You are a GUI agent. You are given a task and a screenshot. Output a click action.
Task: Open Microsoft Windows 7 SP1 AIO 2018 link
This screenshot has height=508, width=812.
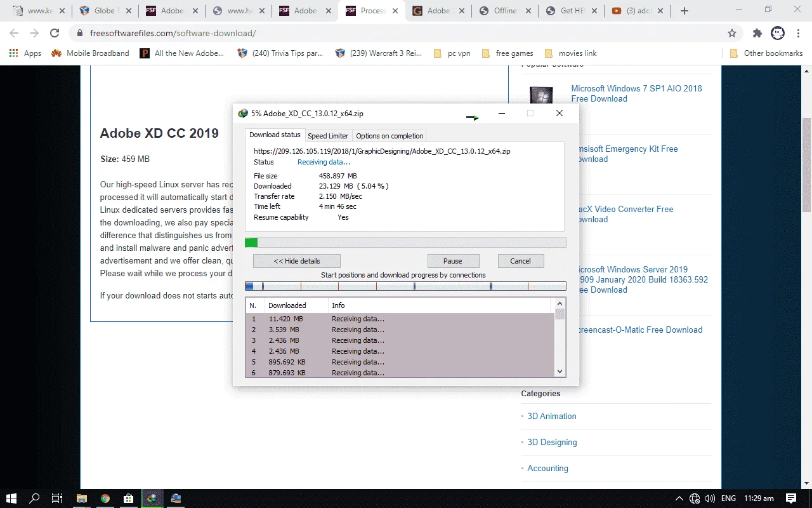click(636, 93)
